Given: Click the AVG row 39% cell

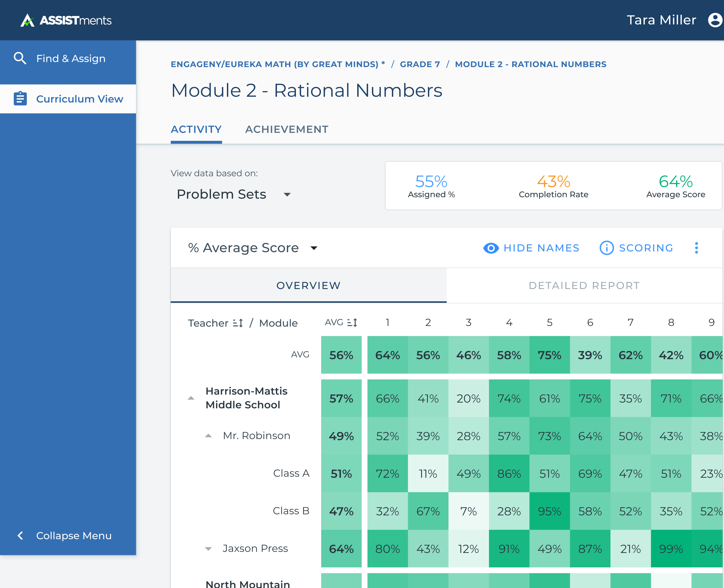Looking at the screenshot, I should pyautogui.click(x=590, y=355).
